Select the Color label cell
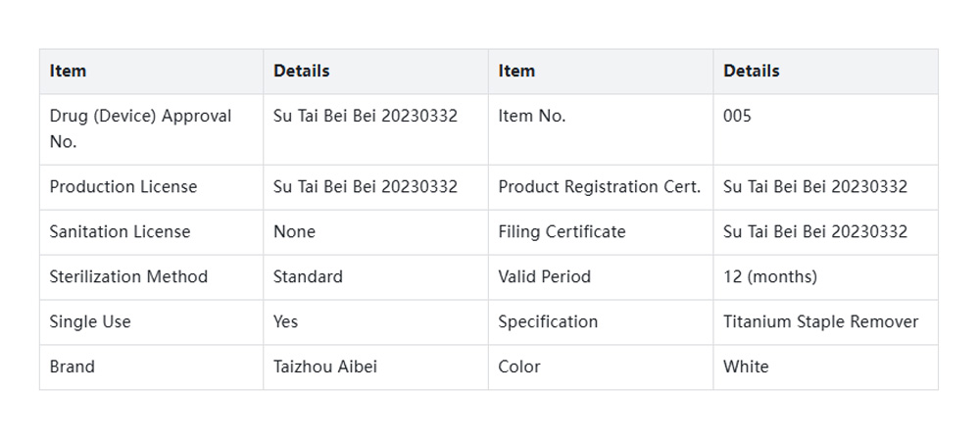 [519, 367]
